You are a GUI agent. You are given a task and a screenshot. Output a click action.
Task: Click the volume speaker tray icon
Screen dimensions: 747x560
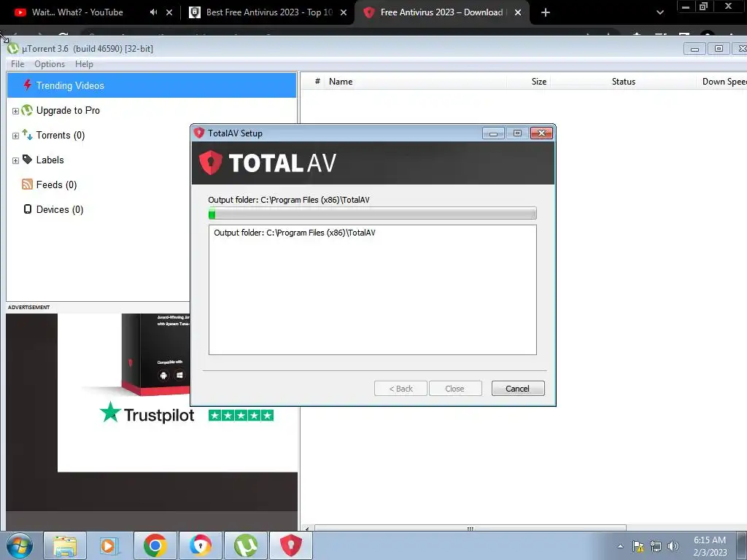[673, 546]
